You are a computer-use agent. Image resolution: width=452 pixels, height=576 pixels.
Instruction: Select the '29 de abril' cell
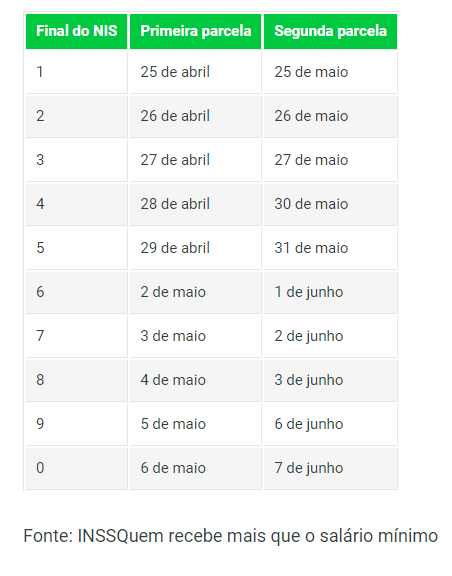click(195, 248)
